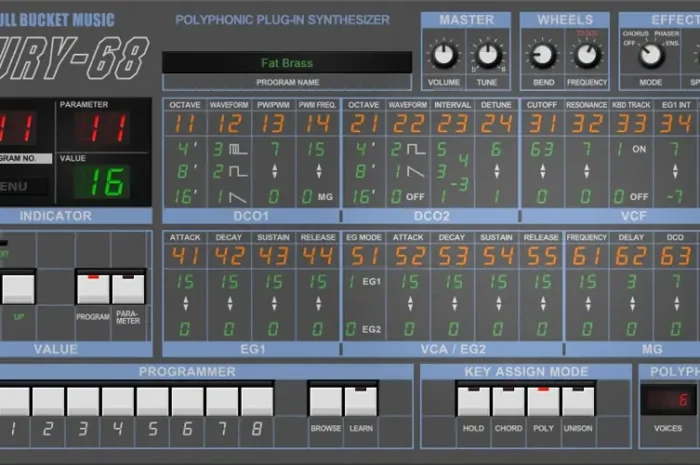Screen dimensions: 700x465
Task: Click the VCF Resonance value arrows
Action: click(586, 171)
